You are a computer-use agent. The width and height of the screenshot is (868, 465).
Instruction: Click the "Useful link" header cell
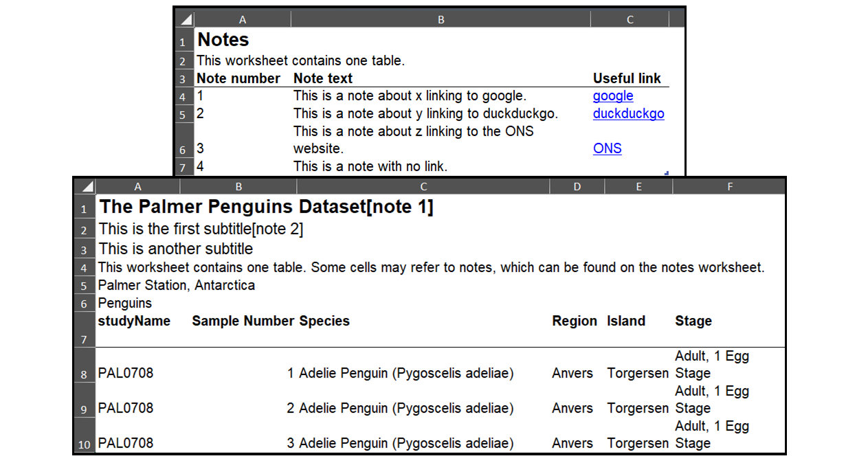coord(627,78)
